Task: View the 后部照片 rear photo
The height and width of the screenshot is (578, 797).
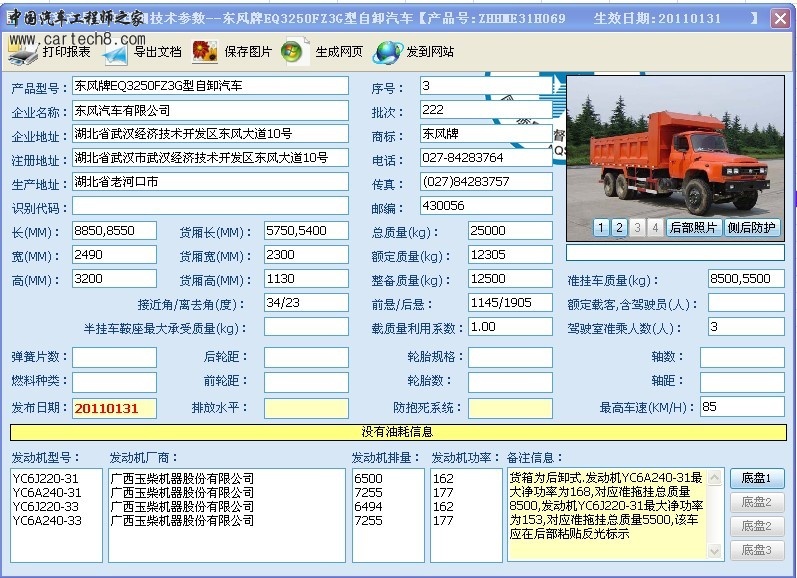Action: (693, 227)
